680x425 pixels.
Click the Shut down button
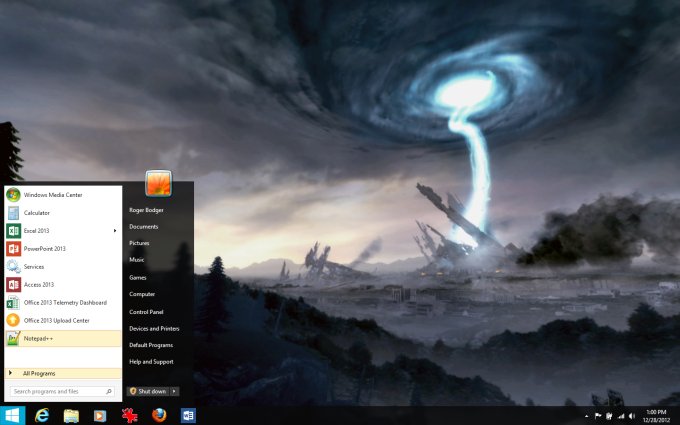pos(148,391)
